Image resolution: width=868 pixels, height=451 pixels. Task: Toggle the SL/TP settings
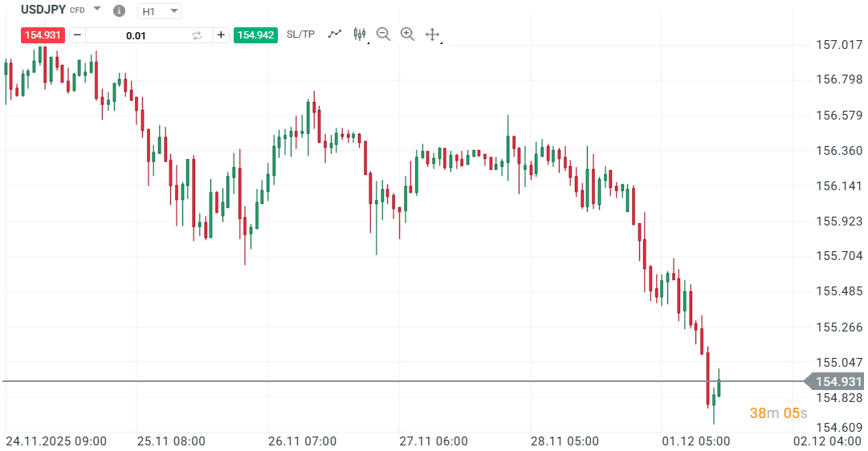tap(300, 35)
